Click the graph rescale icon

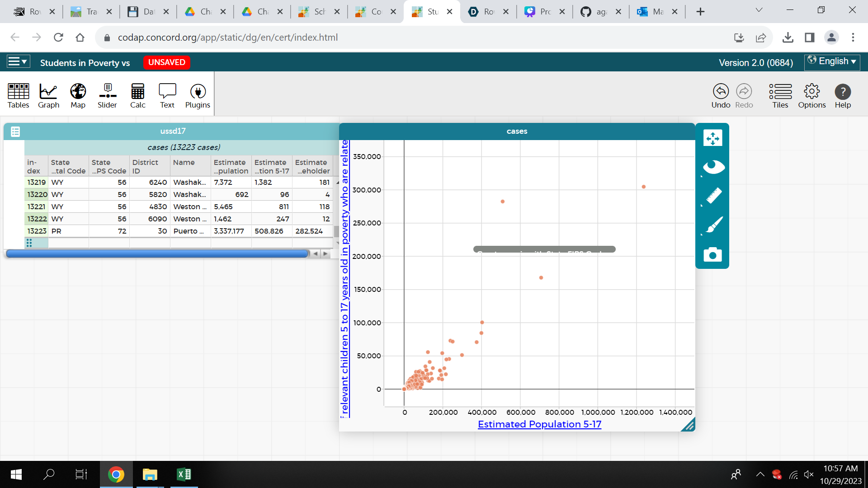(712, 138)
